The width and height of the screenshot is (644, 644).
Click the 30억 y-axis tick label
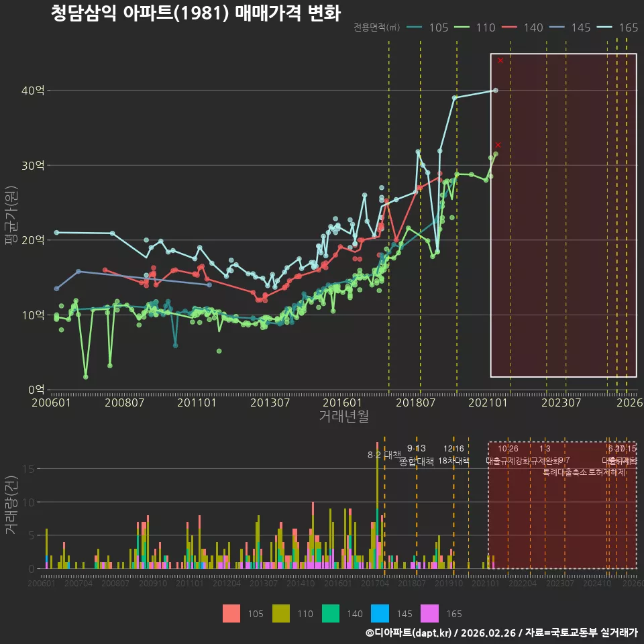[33, 166]
